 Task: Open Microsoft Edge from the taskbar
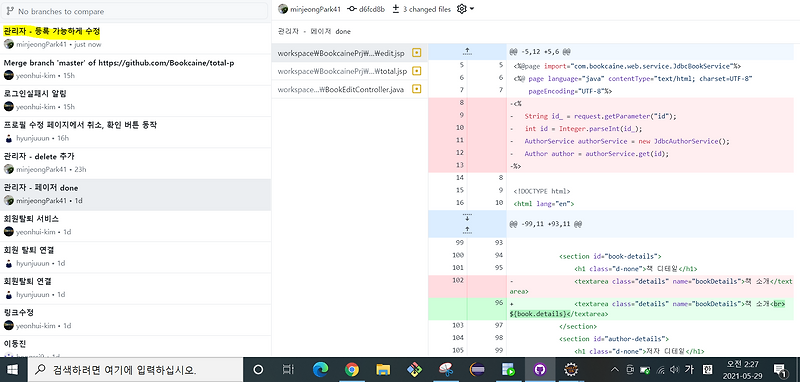(320, 370)
